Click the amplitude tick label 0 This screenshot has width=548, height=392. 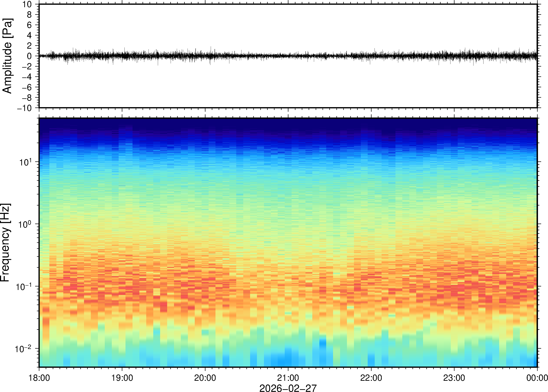point(30,56)
